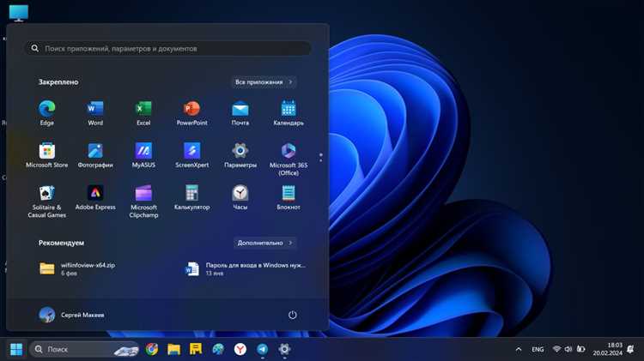Screen dimensions: 644x361
Task: Open recommended file wifiinfoview-x64.zip
Action: (x=77, y=268)
